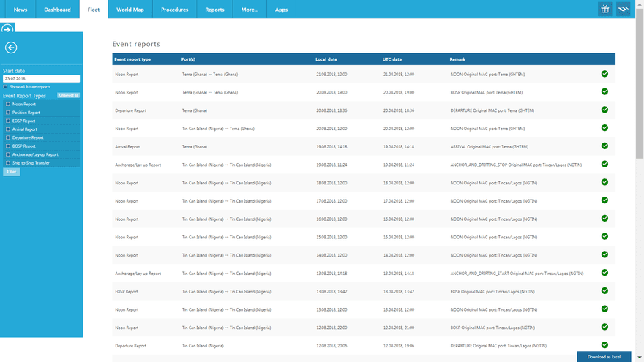This screenshot has height=362, width=644.
Task: Click green check for Arrival Report 19.08.2018
Action: click(x=604, y=146)
